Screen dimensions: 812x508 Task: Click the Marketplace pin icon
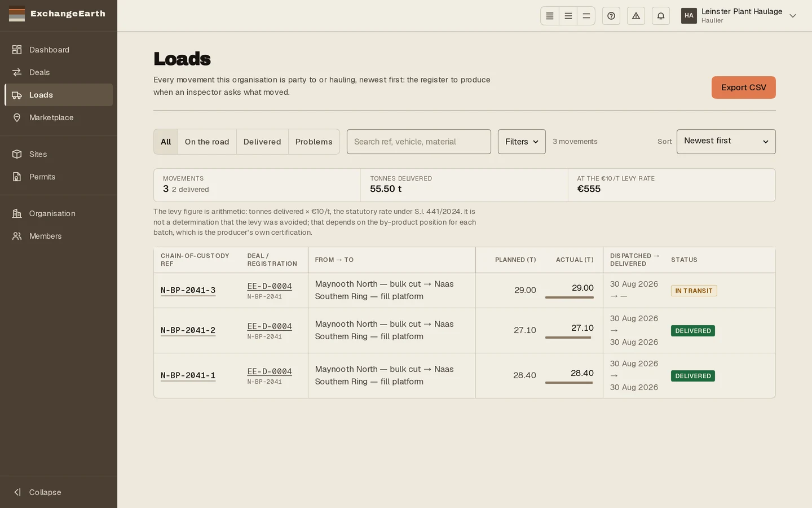pos(17,117)
